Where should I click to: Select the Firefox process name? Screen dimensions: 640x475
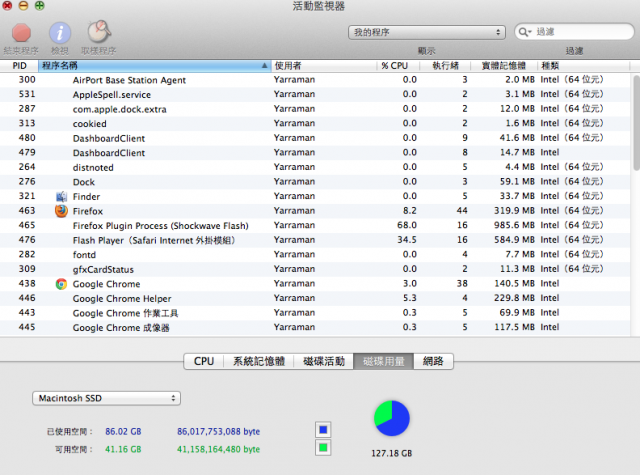[x=88, y=211]
